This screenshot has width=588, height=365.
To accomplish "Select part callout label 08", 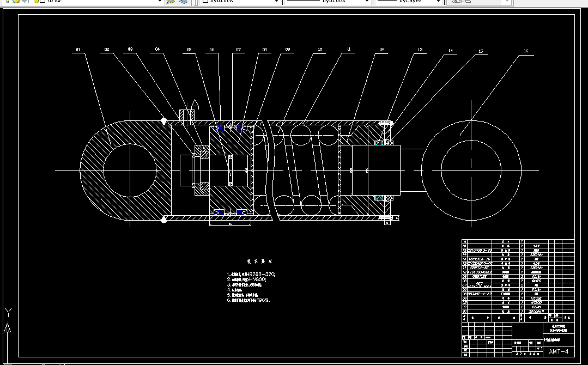I will 265,50.
